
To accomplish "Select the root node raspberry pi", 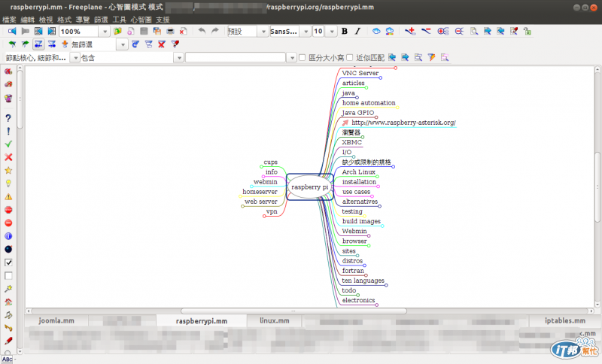I will (309, 187).
